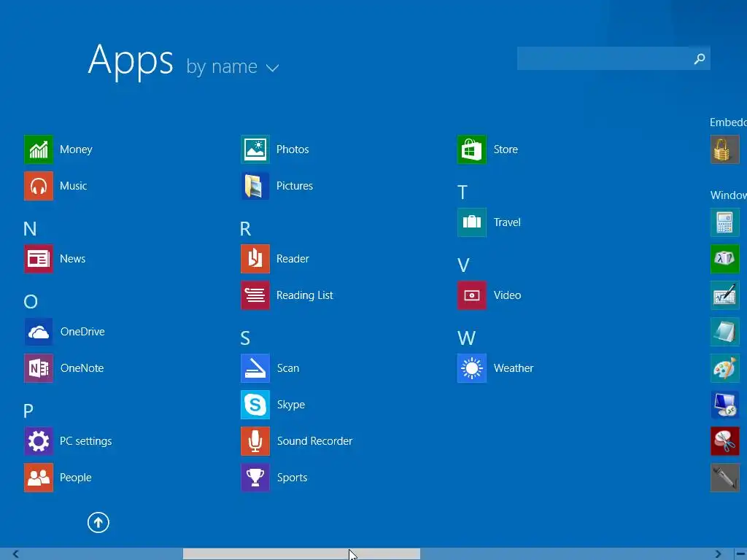Select the V section letter header
The height and width of the screenshot is (560, 747).
tap(463, 265)
